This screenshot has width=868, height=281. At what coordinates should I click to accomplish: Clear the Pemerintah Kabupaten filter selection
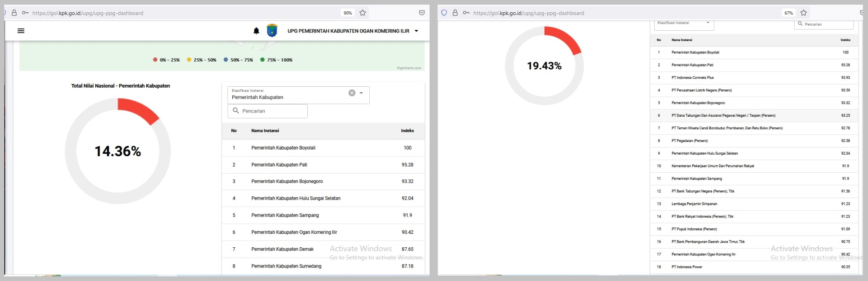pyautogui.click(x=352, y=93)
